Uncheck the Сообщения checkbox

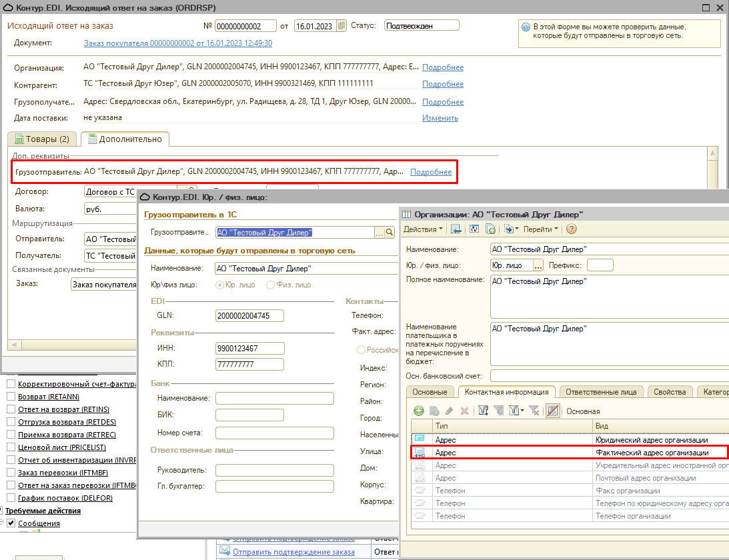11,523
